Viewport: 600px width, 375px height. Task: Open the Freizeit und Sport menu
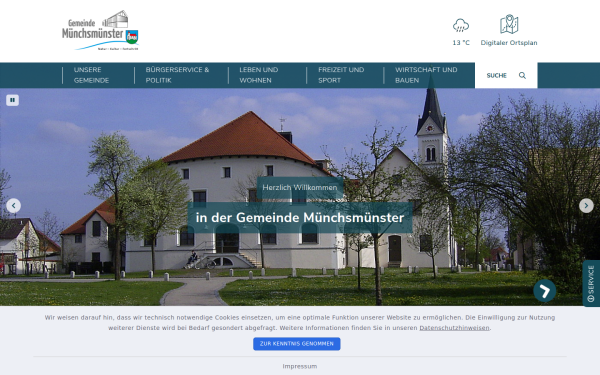click(x=341, y=75)
